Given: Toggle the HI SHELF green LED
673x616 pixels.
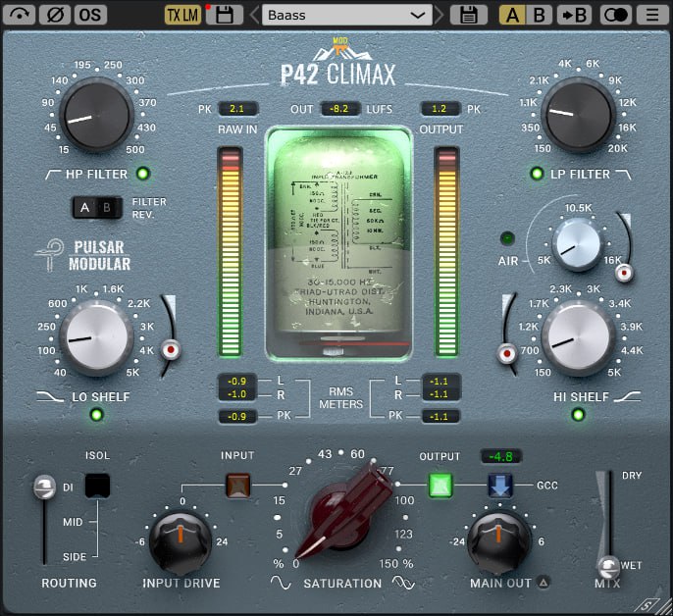Looking at the screenshot, I should [578, 415].
